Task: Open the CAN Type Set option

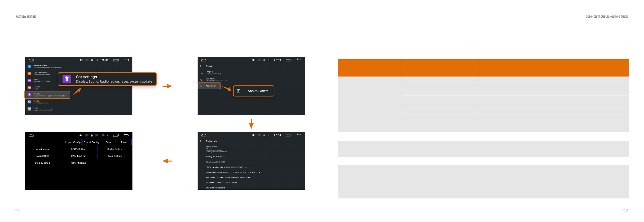Action: [79, 156]
